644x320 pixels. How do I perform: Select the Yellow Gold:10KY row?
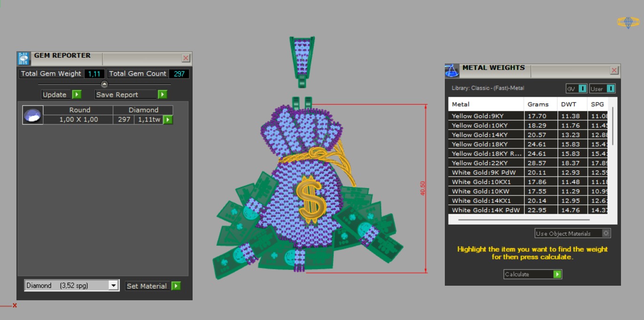(528, 125)
